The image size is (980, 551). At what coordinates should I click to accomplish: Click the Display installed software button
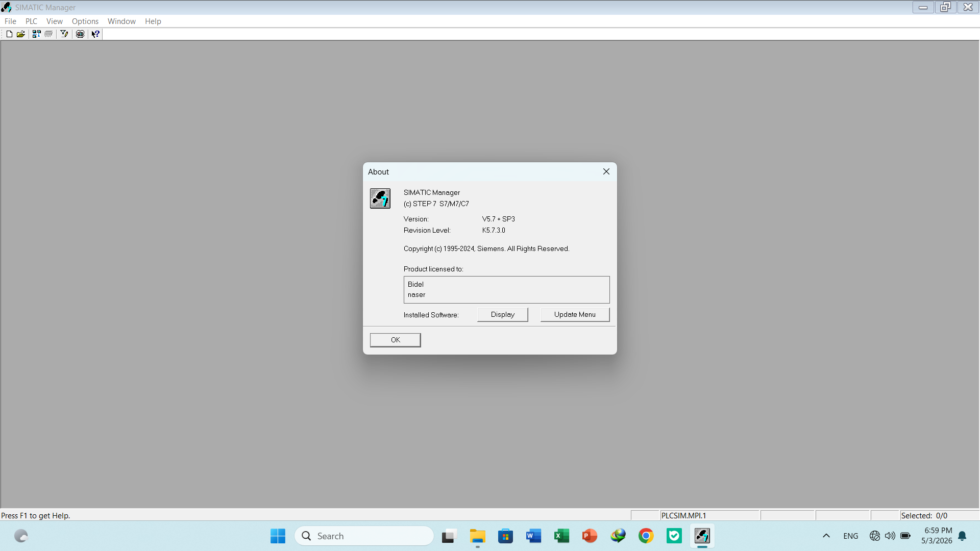point(503,315)
